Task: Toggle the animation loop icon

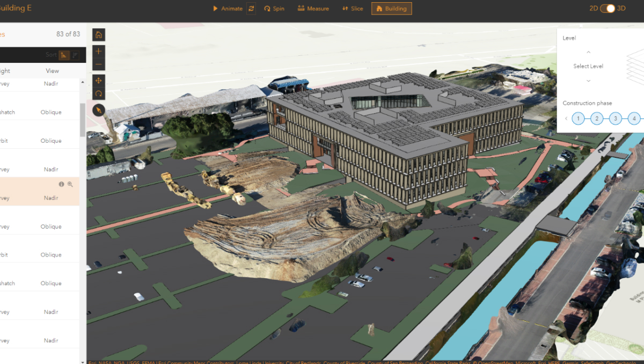Action: coord(251,9)
